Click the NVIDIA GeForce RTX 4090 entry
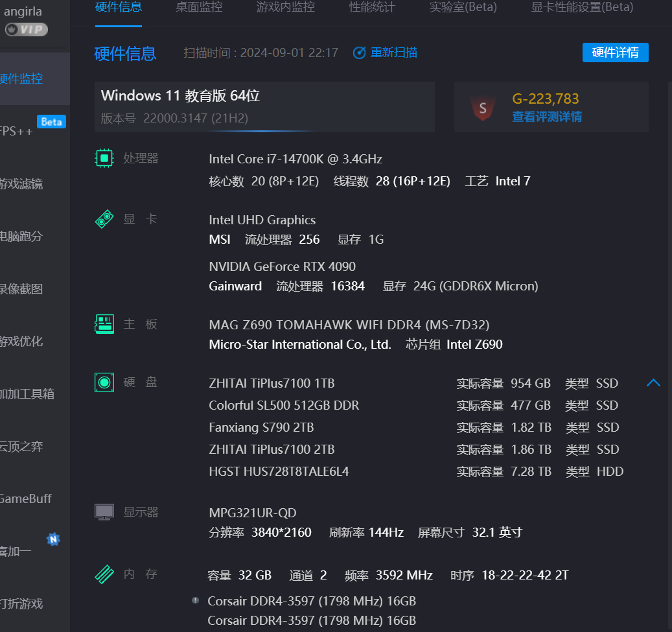 pos(282,266)
